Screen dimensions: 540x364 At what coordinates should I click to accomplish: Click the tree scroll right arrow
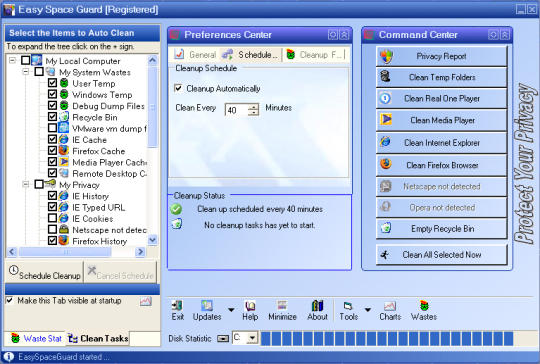[x=141, y=252]
